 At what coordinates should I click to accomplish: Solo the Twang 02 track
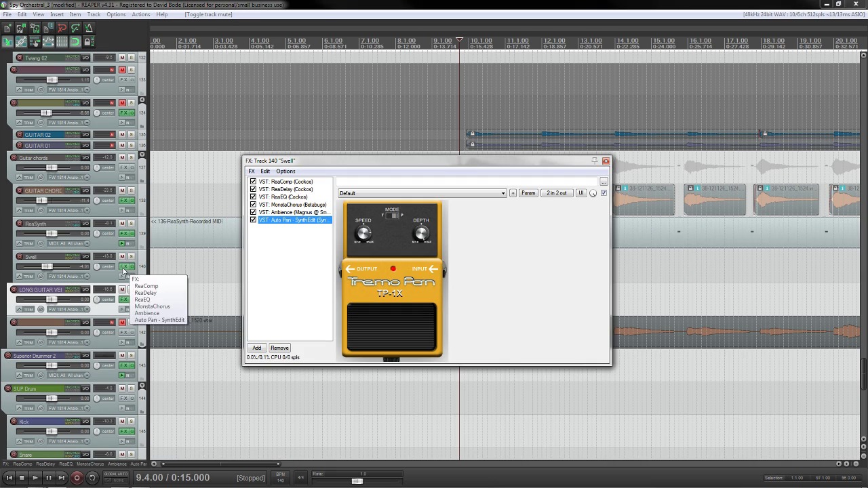pos(131,58)
